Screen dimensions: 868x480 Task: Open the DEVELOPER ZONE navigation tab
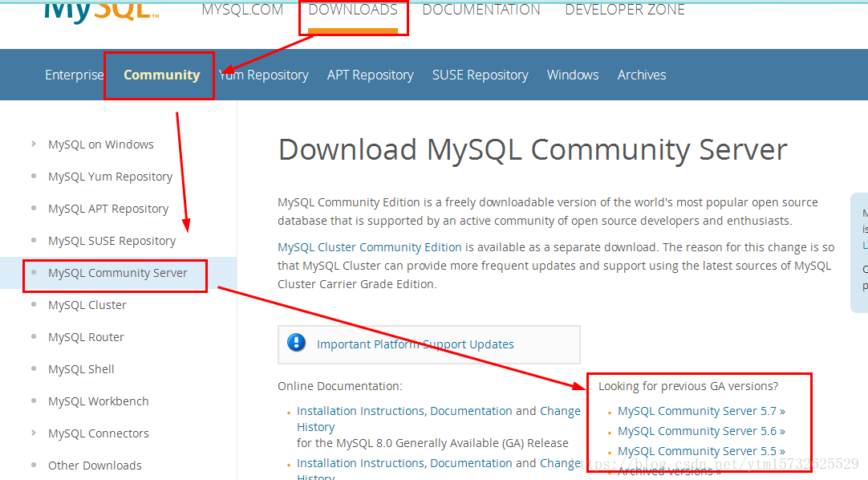[625, 10]
